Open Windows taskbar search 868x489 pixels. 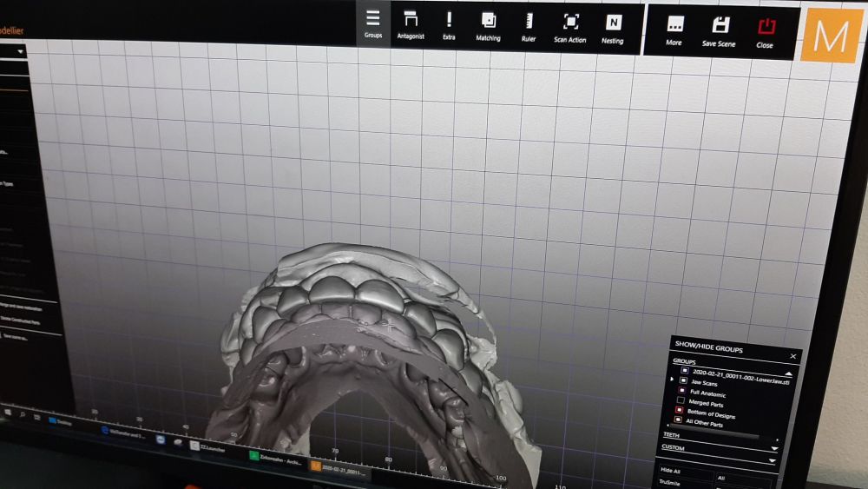point(23,415)
